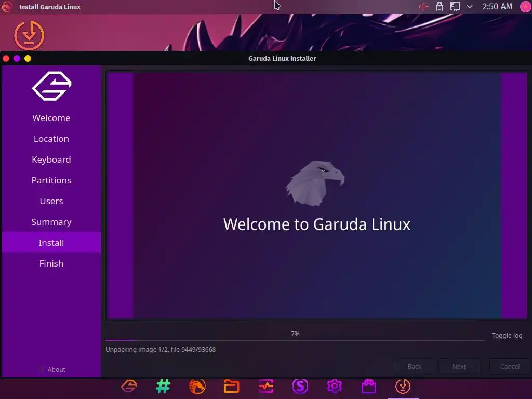
Task: Open the green hash terminal dock icon
Action: coord(163,386)
